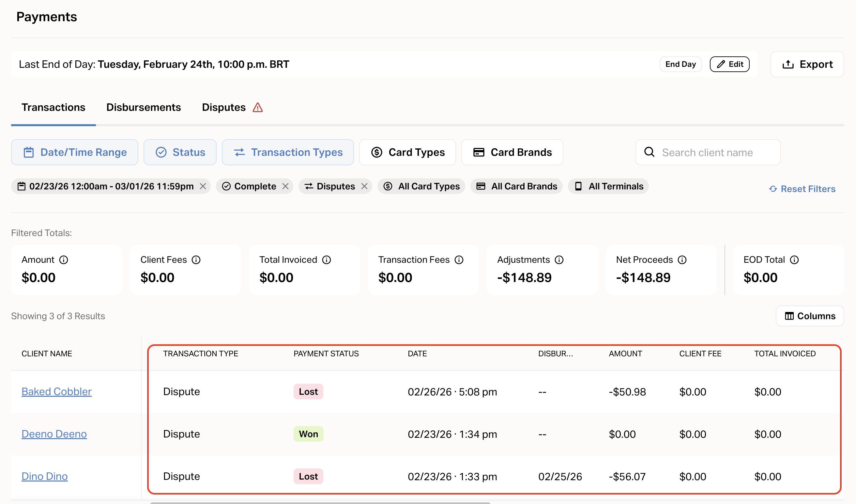Click the Total Invoiced info icon
This screenshot has height=504, width=856.
coord(327,260)
